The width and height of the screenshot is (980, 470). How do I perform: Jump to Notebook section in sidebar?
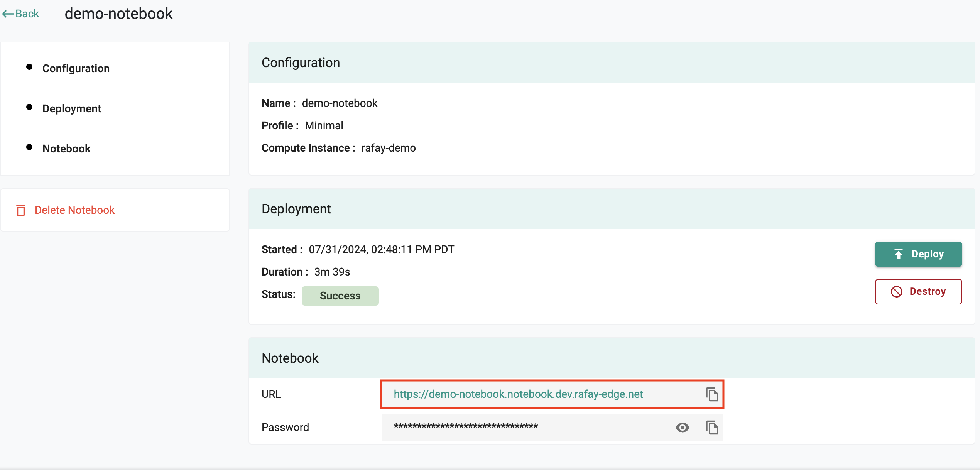66,149
